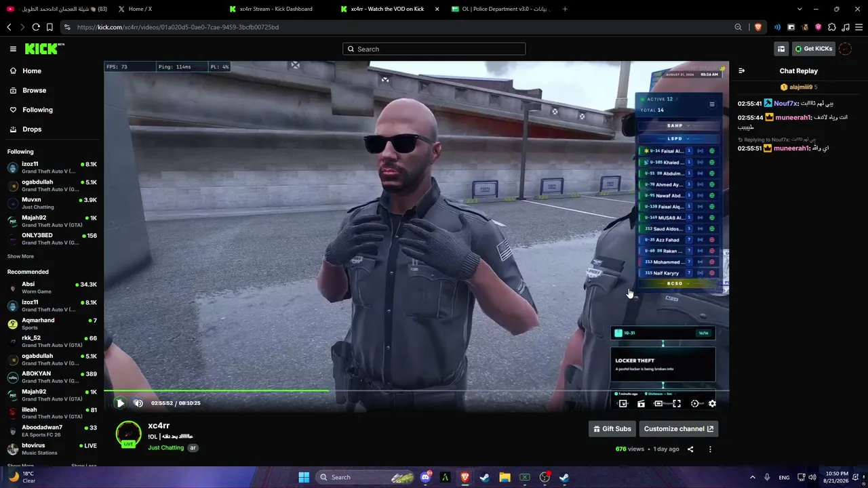Expand Show More under Following
This screenshot has width=868, height=488.
(x=20, y=256)
